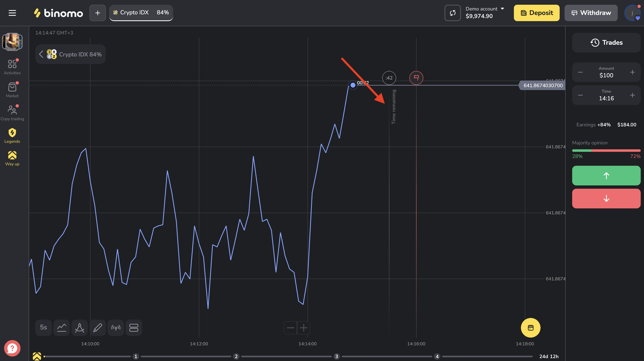The image size is (644, 361).
Task: Click the 14:14:47 GMT+3 clock text
Action: (54, 33)
